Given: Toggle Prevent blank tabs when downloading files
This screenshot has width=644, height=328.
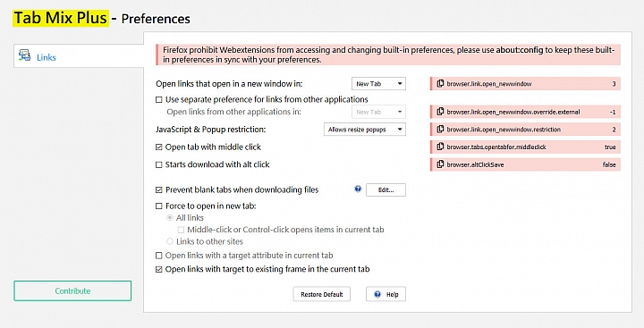Looking at the screenshot, I should pos(159,190).
